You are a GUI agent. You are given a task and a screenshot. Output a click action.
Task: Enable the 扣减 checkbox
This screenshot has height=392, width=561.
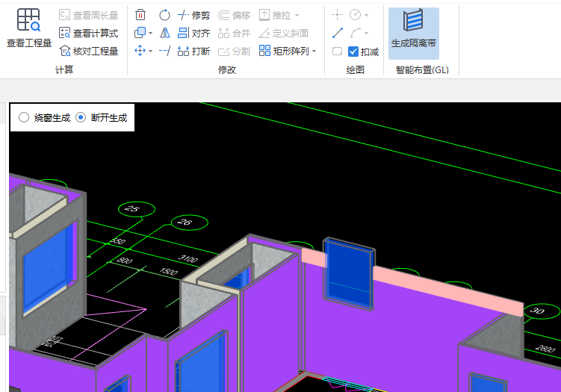[354, 52]
